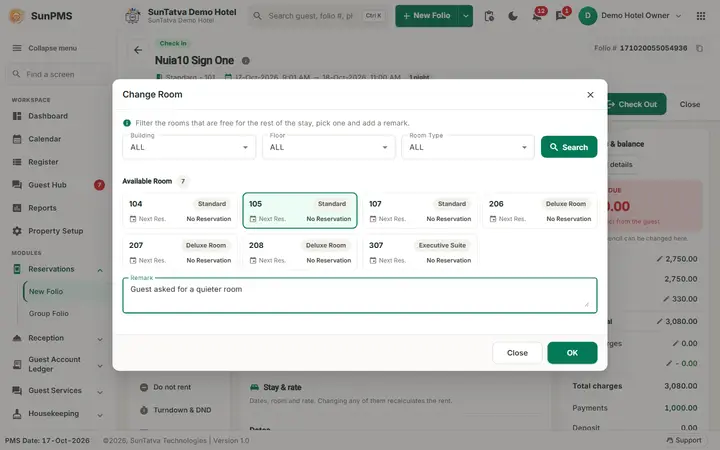Click the Find a screen field
Viewport: 720px width, 450px height.
point(57,74)
